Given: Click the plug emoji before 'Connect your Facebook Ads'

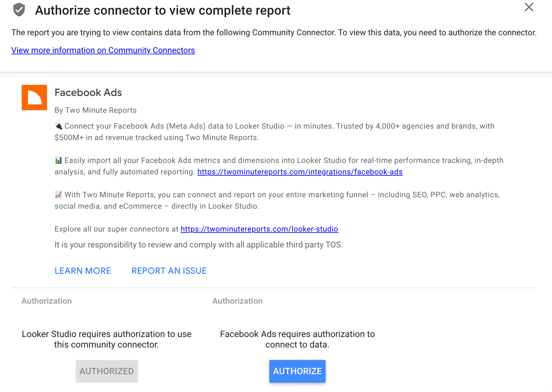Looking at the screenshot, I should tap(59, 126).
